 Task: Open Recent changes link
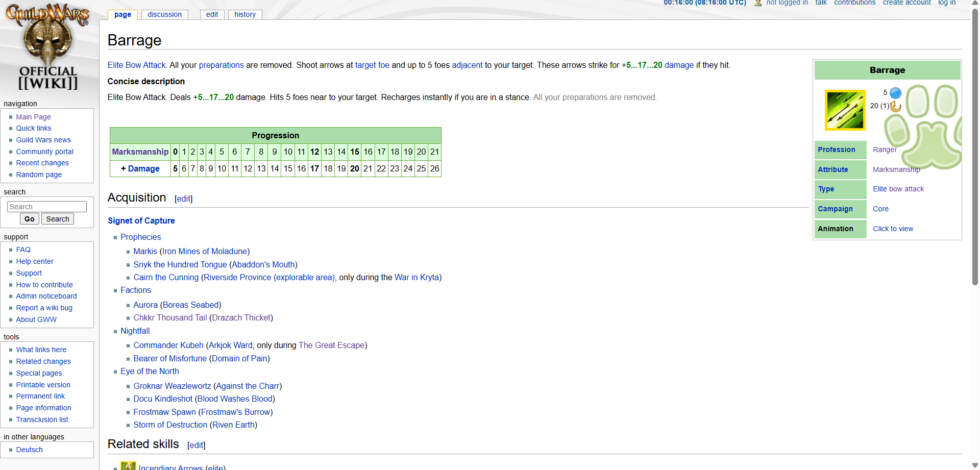tap(42, 163)
